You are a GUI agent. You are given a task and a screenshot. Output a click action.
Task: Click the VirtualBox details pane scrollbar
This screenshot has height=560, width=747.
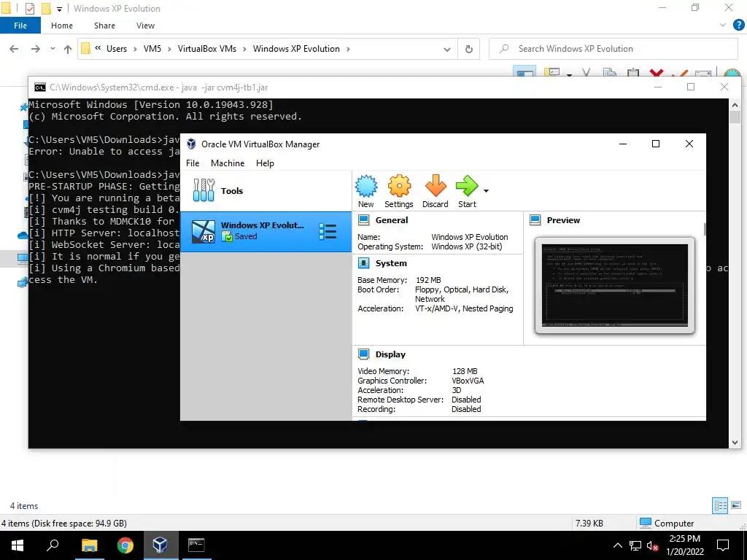point(705,229)
